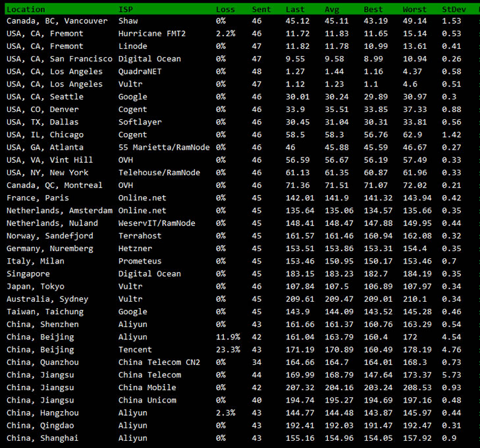Image resolution: width=480 pixels, height=448 pixels.
Task: Select the QuadraNET ISP entry
Action: pyautogui.click(x=140, y=72)
